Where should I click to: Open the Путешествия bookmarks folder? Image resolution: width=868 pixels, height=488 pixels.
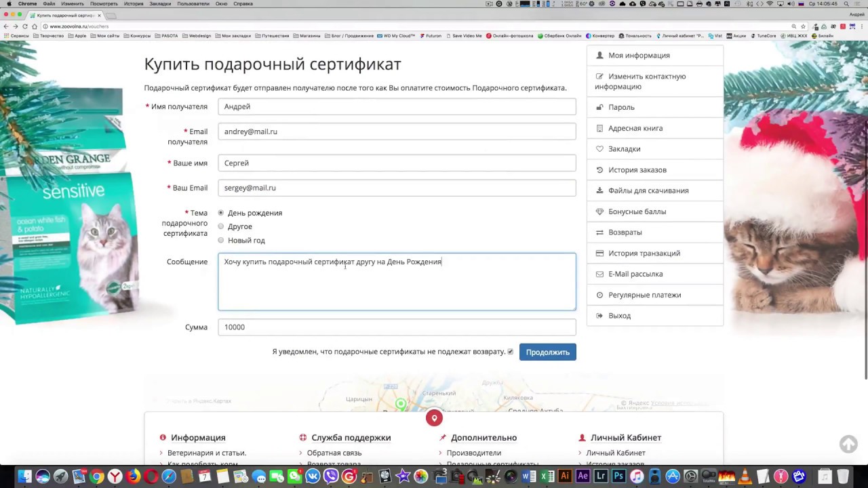click(272, 36)
